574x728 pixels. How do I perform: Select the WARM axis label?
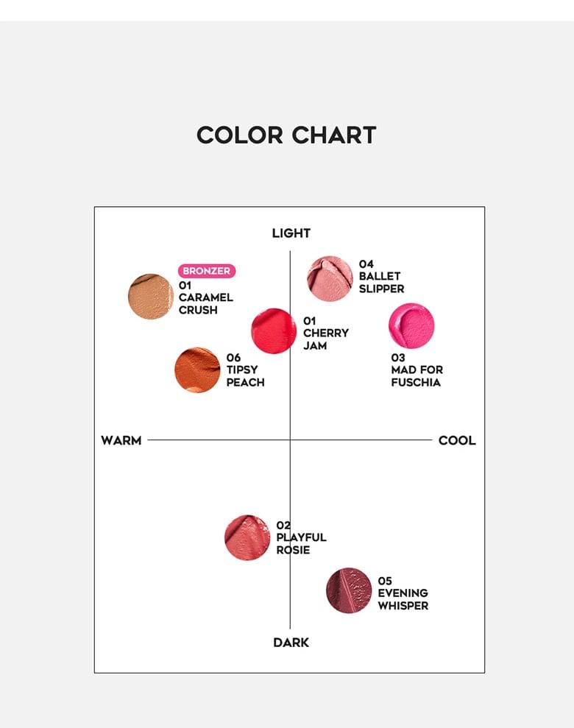tap(121, 440)
